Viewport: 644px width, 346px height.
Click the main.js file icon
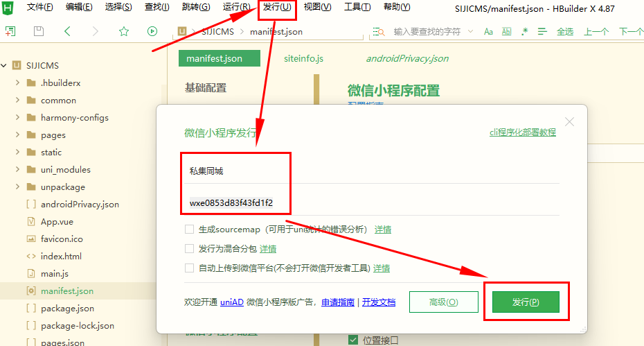tap(30, 273)
